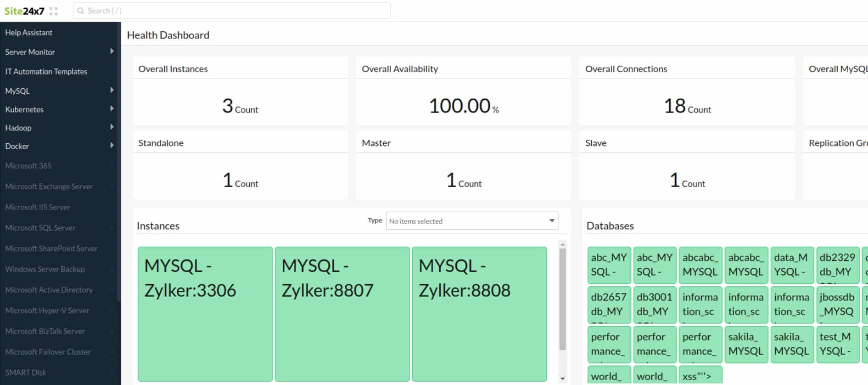This screenshot has width=868, height=385.
Task: Click Slave 1 Count value
Action: coord(687,180)
